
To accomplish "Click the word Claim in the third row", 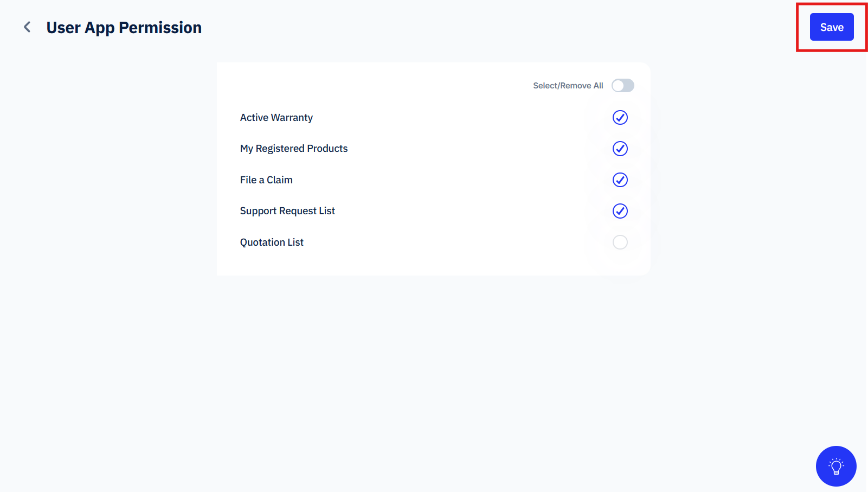I will pos(280,180).
